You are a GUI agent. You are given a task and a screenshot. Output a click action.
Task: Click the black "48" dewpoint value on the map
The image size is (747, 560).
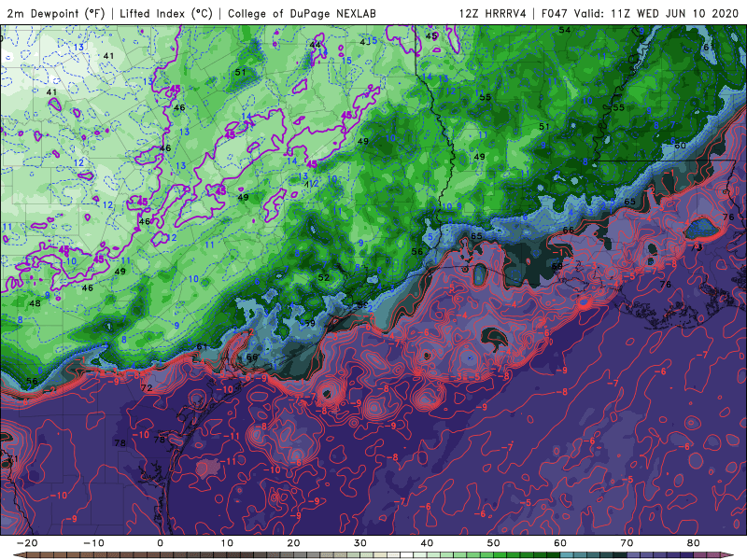click(35, 303)
